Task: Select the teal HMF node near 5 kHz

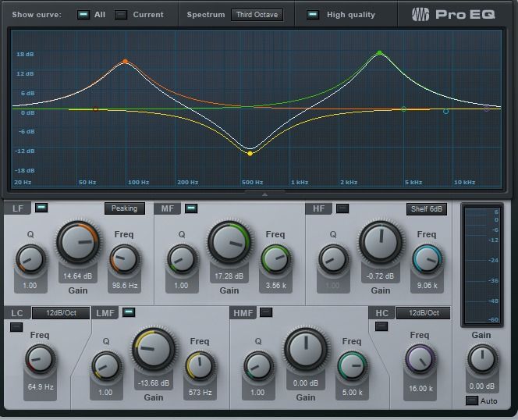Action: (x=403, y=109)
